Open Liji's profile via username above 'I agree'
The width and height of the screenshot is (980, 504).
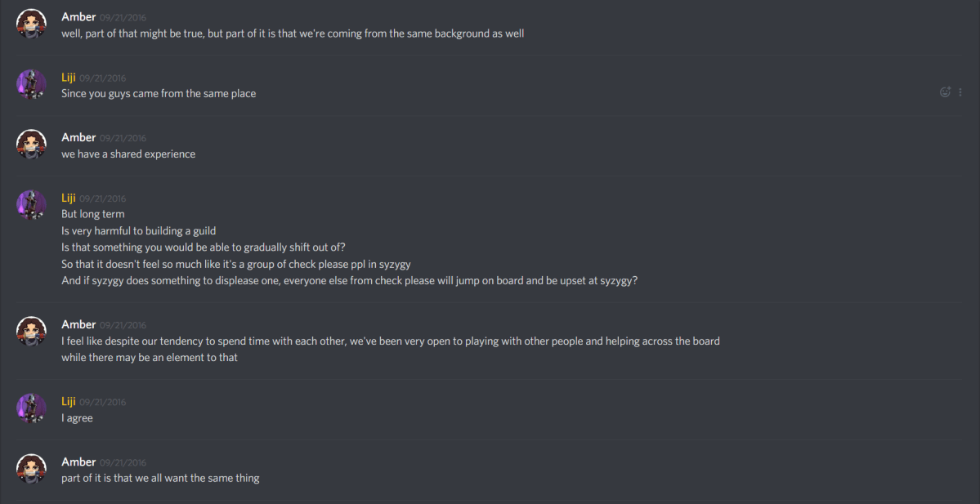point(69,401)
